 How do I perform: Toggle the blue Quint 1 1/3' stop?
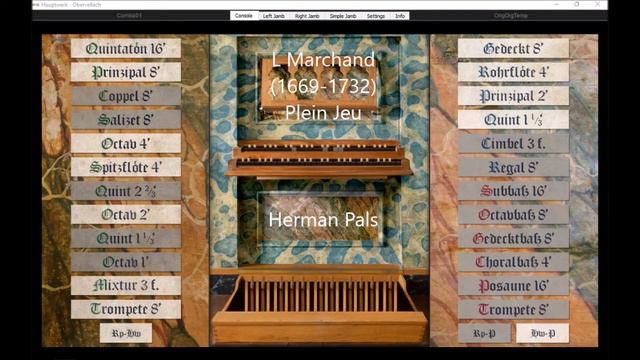tap(513, 120)
